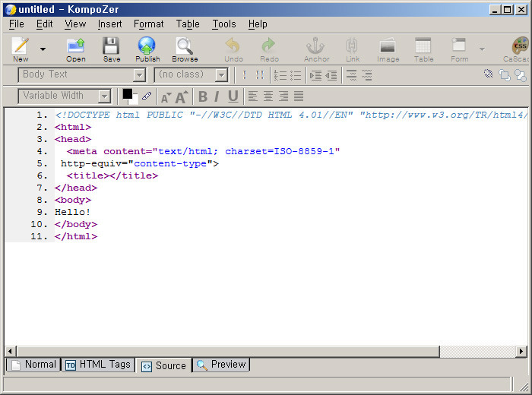Open the Tools menu

224,24
